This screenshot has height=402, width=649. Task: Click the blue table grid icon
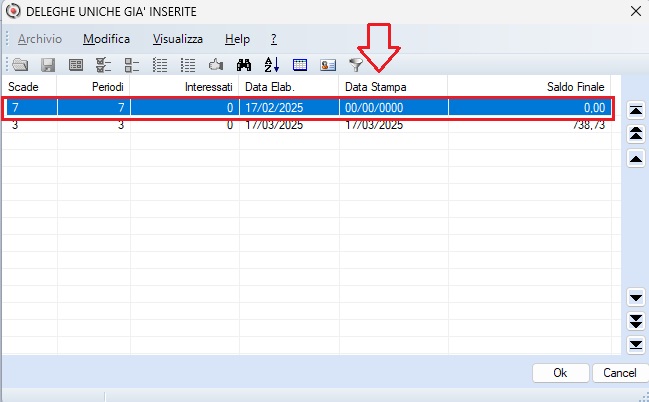click(300, 65)
